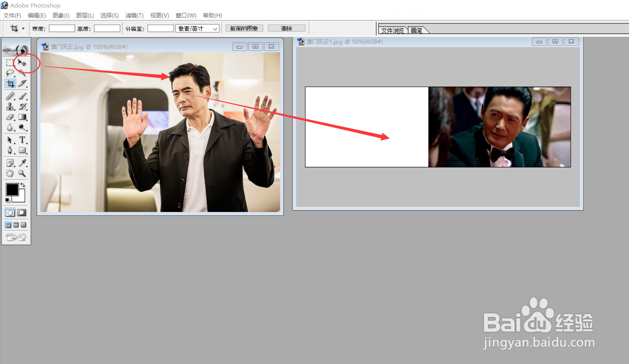Select the Healing Brush tool
Screen dimensions: 629x364
[10, 96]
